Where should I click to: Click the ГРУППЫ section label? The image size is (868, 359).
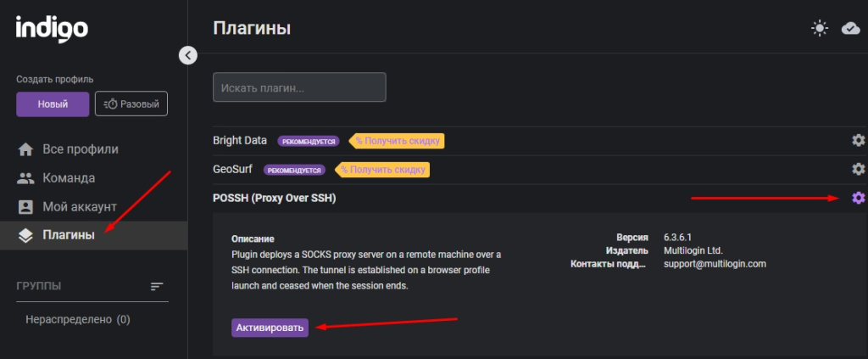pyautogui.click(x=39, y=286)
